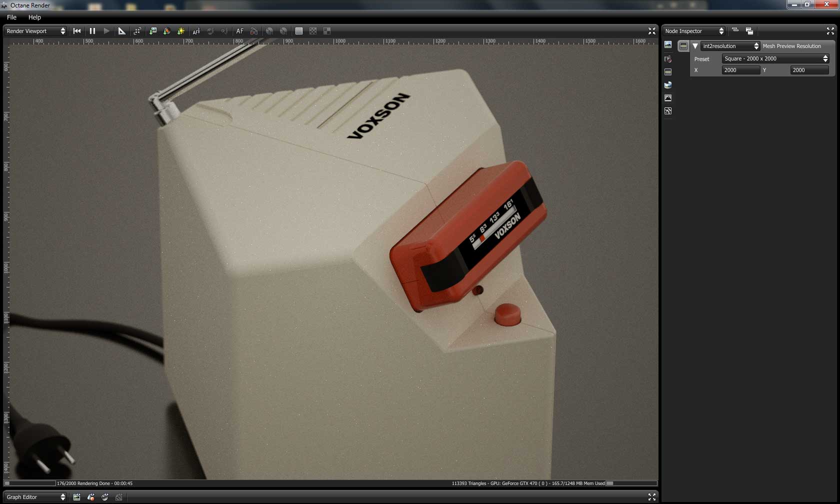This screenshot has height=504, width=840.
Task: Click the '176/2000 Rendering Done' status text
Action: pos(94,483)
